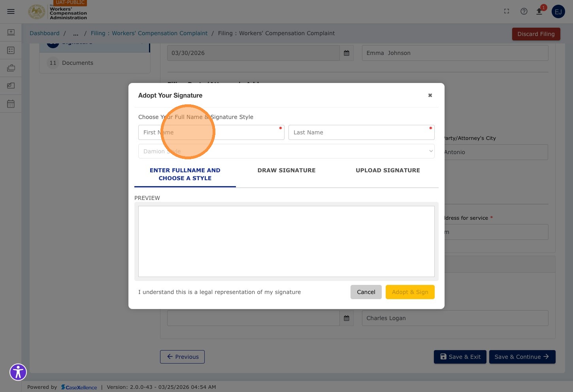Open the Damion Style signature dropdown
573x392 pixels.
click(286, 151)
